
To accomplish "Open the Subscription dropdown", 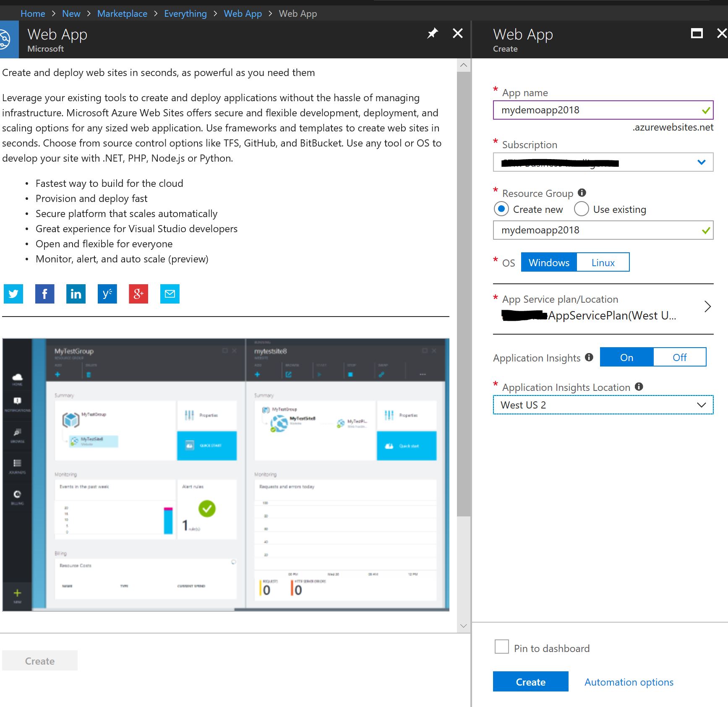I will point(603,162).
